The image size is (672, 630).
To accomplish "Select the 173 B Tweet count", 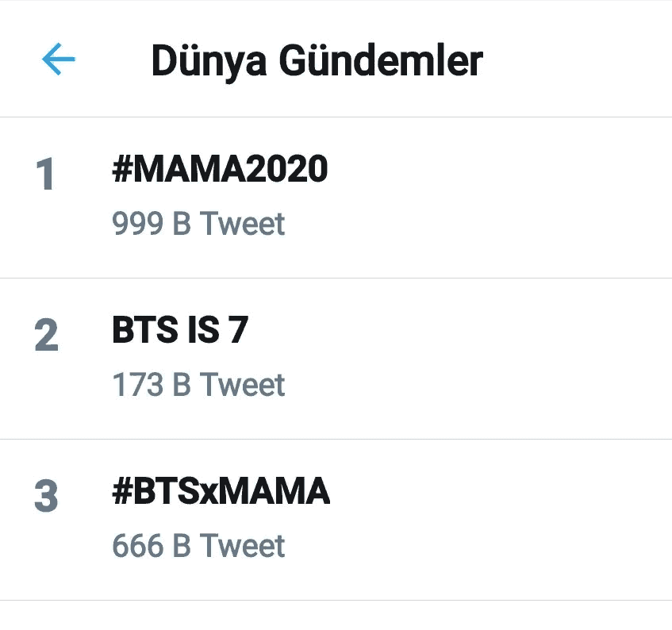I will [x=198, y=385].
